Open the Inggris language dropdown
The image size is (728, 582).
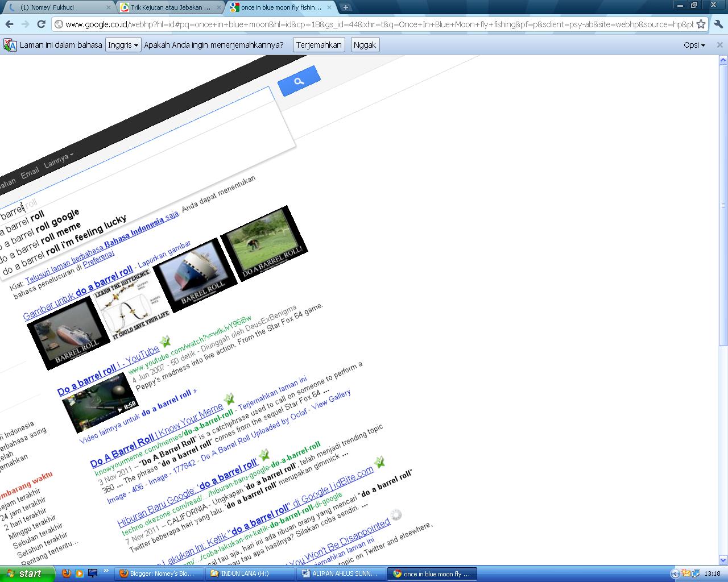click(x=123, y=45)
